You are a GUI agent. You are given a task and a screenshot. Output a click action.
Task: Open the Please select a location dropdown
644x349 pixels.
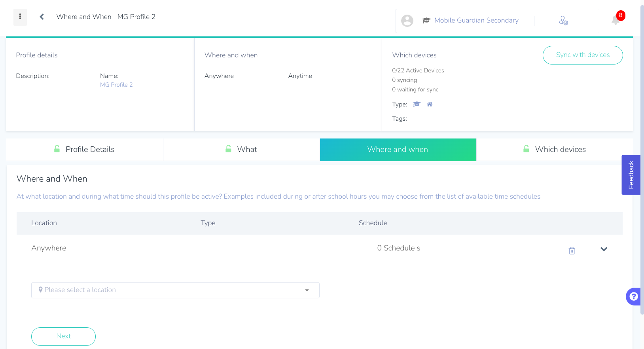coord(175,290)
